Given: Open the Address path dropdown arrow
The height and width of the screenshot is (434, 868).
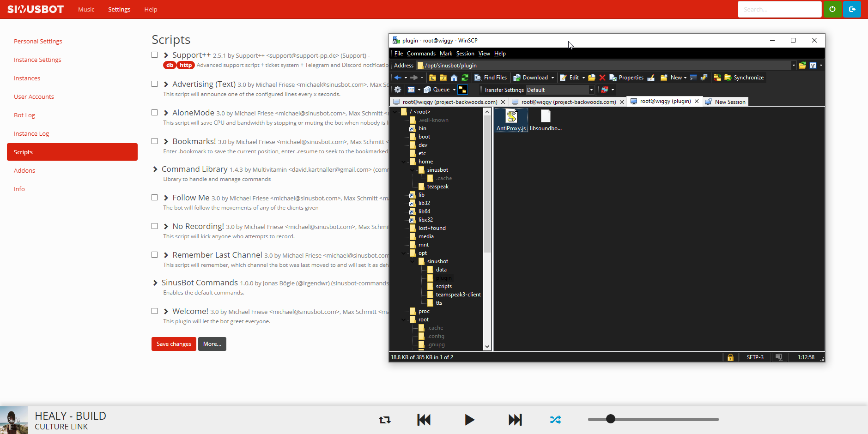Looking at the screenshot, I should (x=794, y=66).
